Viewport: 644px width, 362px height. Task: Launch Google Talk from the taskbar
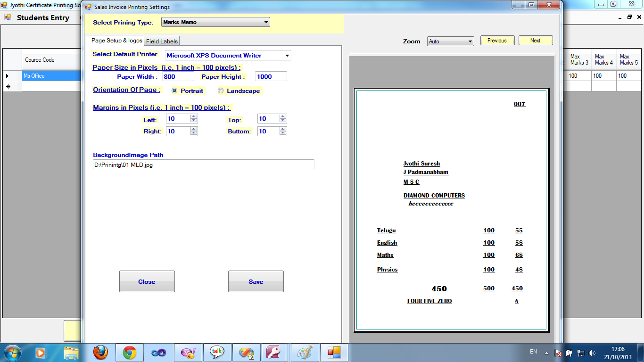pos(217,352)
